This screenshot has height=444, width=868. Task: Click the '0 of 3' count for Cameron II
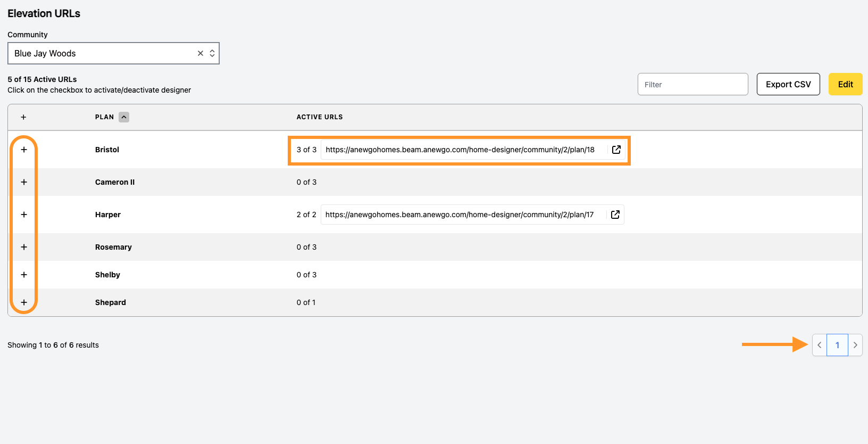pyautogui.click(x=306, y=182)
